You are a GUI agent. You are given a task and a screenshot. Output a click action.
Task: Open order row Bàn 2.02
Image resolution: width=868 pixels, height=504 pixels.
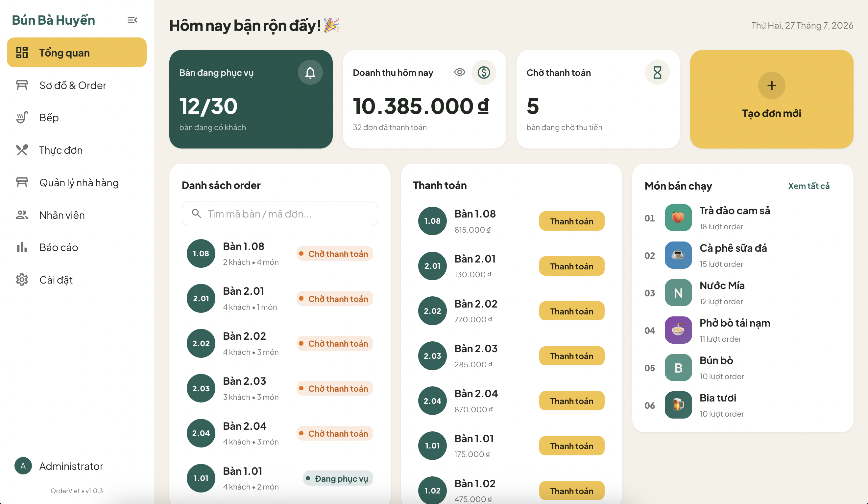coord(280,344)
